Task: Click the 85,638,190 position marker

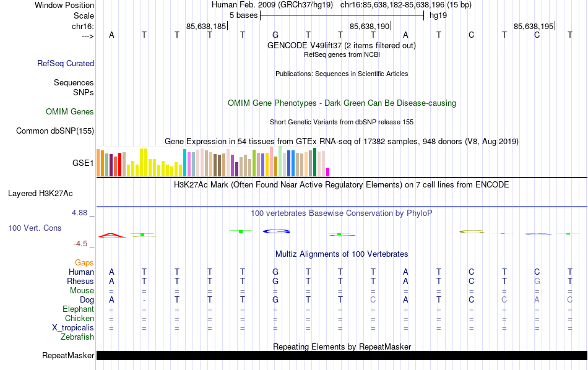Action: point(370,26)
